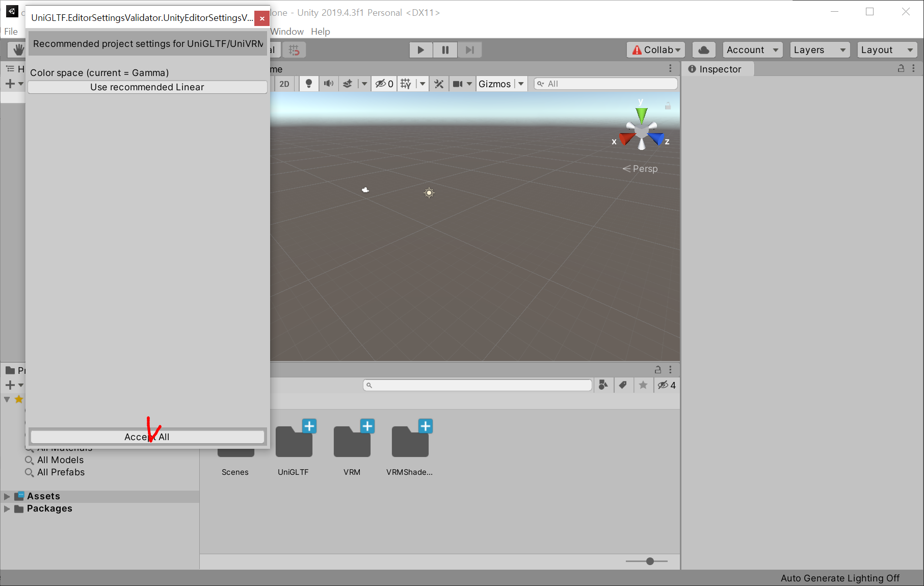Start Play mode
The height and width of the screenshot is (586, 924).
click(x=421, y=50)
